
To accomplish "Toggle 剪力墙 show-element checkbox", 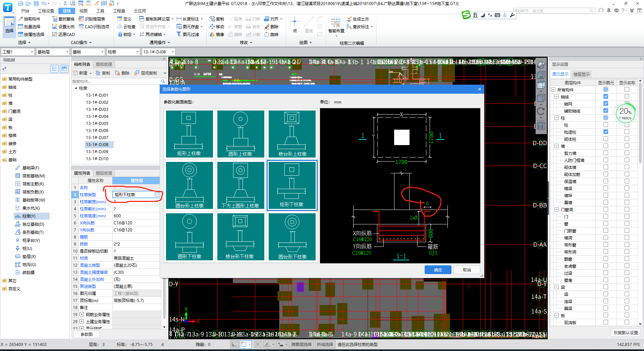I will coord(606,153).
